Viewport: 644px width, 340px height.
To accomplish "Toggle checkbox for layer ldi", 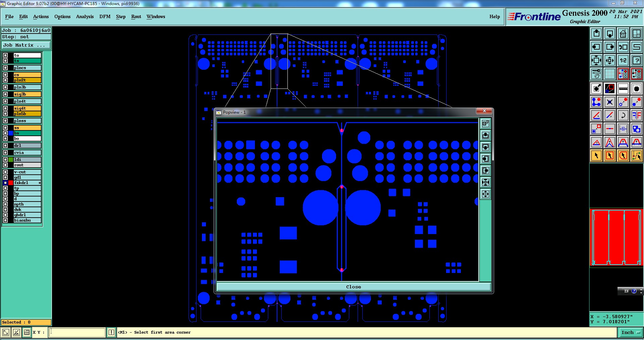I will 5,160.
